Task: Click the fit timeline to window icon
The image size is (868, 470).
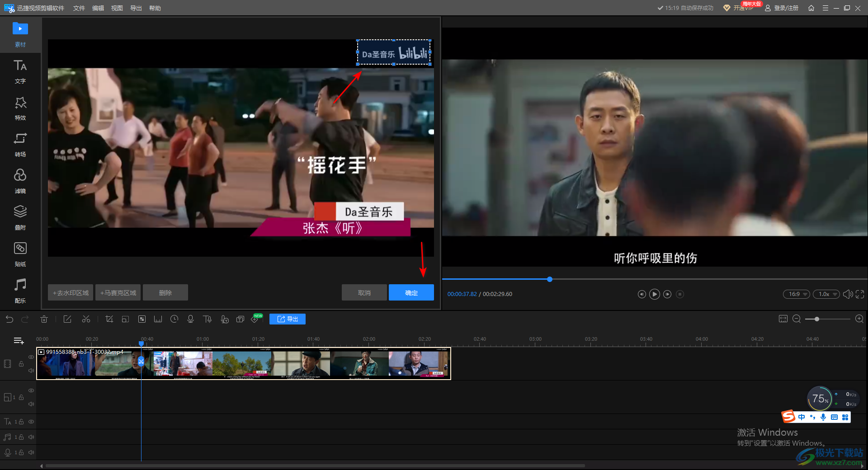Action: click(783, 319)
